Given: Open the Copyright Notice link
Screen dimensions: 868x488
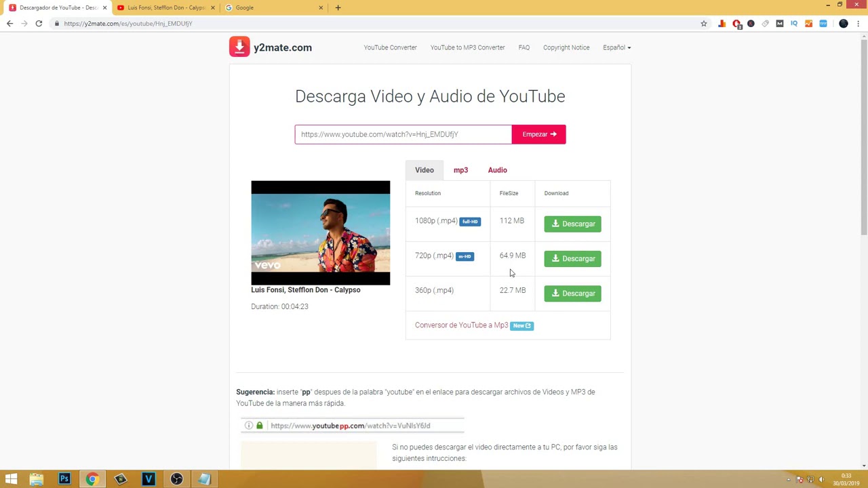Looking at the screenshot, I should point(566,47).
